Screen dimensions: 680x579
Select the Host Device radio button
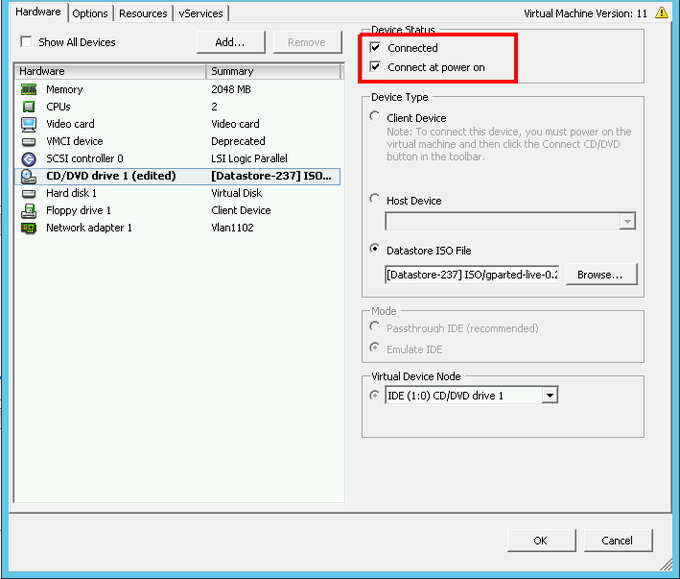[375, 199]
